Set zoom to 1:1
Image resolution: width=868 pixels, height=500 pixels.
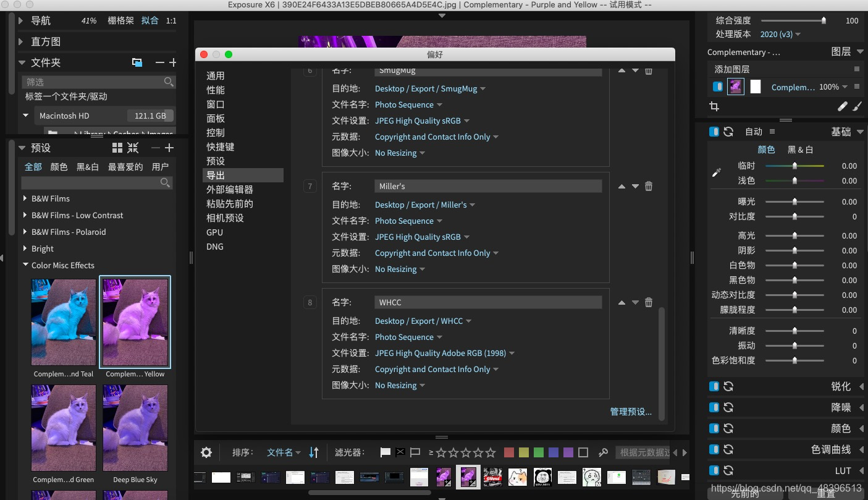[x=171, y=20]
